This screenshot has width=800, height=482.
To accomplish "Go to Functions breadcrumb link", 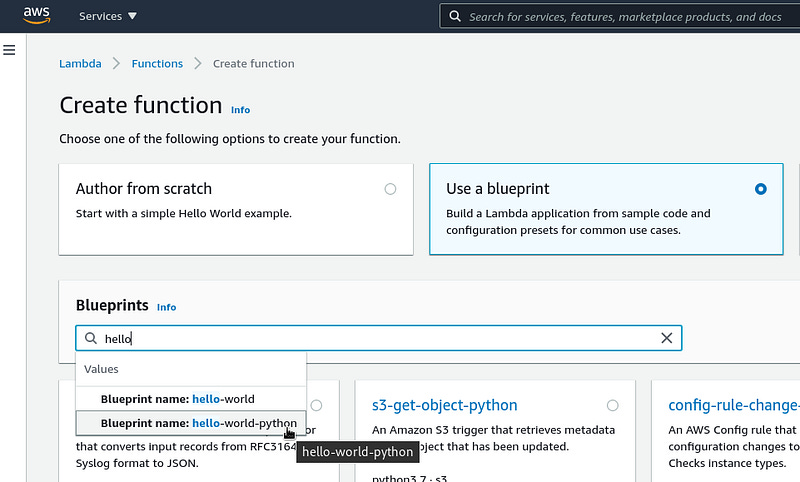I will pos(157,64).
